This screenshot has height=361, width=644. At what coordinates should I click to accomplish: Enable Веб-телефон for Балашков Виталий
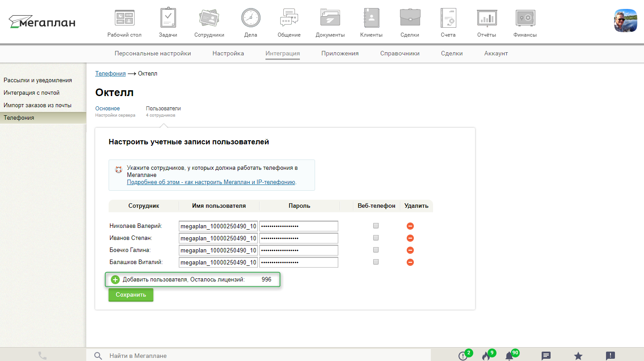tap(376, 262)
